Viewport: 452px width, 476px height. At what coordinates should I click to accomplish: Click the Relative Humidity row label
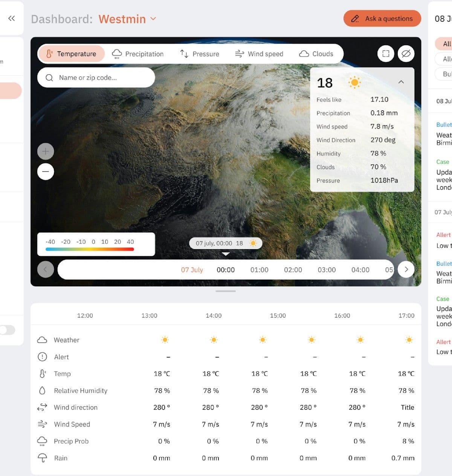click(x=81, y=390)
